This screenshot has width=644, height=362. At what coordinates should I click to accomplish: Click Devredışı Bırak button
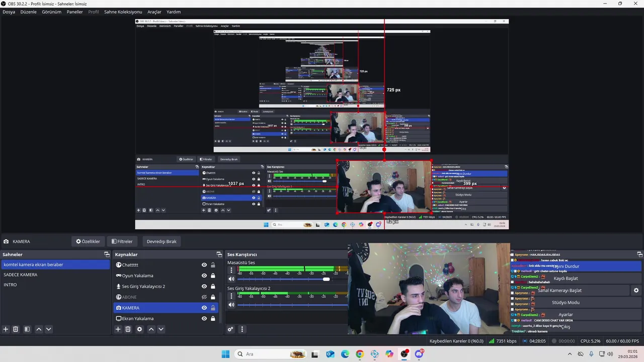point(162,241)
